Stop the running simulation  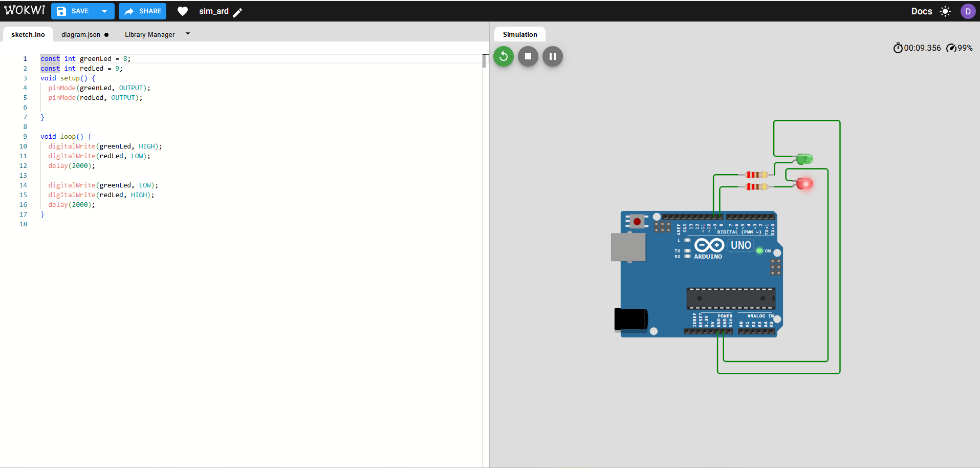[x=528, y=56]
